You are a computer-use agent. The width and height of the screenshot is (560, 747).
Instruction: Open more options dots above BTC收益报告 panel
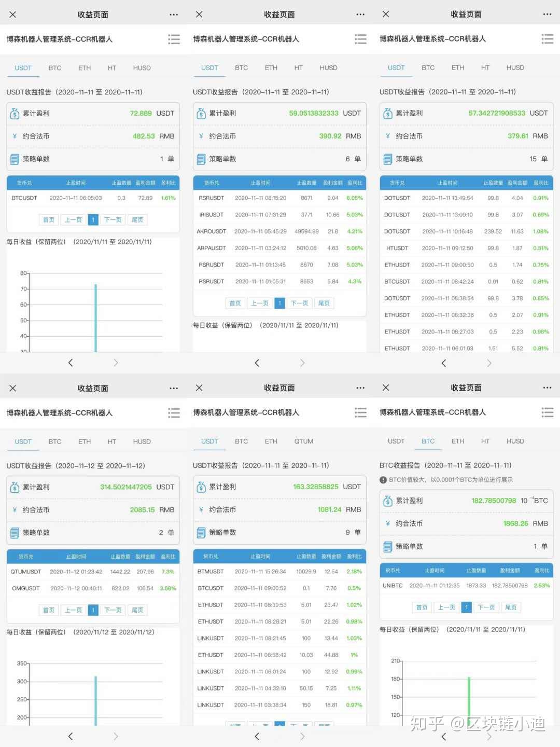point(547,388)
